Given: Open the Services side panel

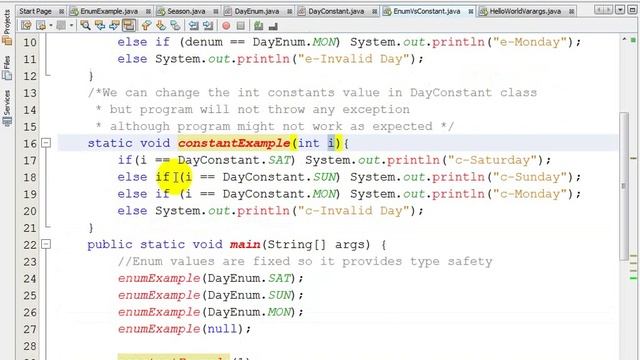Looking at the screenshot, I should pyautogui.click(x=7, y=108).
